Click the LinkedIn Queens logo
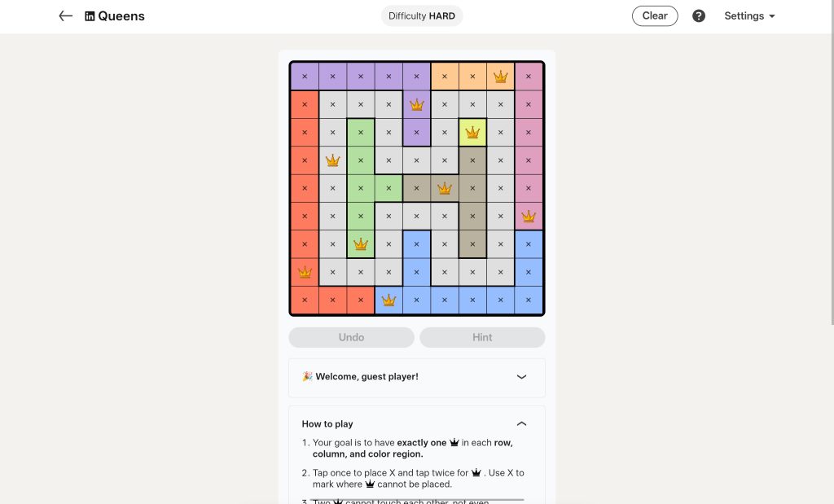This screenshot has width=834, height=504. 114,15
